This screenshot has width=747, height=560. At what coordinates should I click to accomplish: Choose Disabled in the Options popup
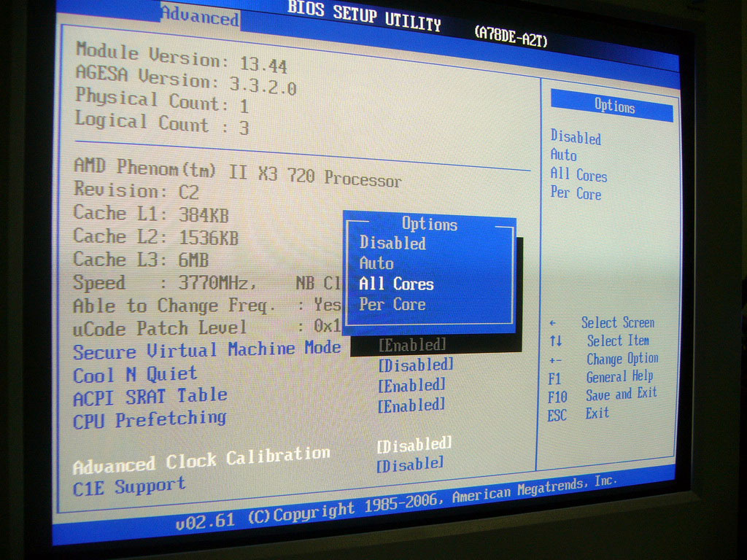pyautogui.click(x=392, y=243)
